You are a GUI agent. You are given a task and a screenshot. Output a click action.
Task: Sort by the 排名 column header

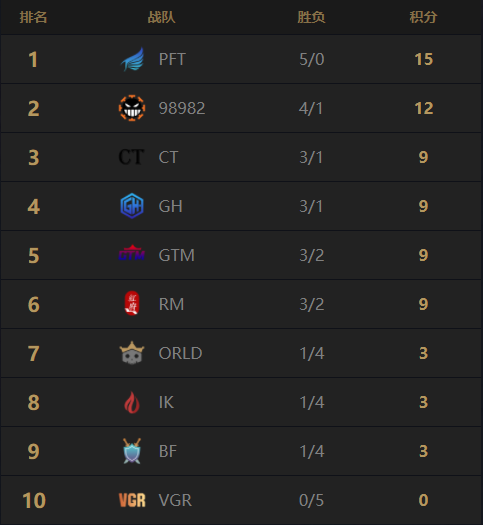(x=33, y=17)
